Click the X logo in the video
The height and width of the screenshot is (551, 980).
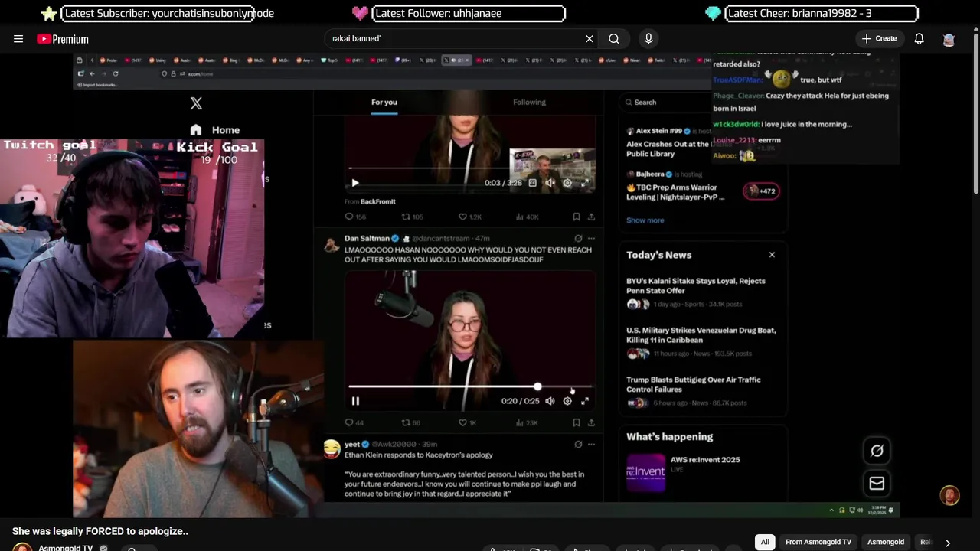(x=196, y=103)
